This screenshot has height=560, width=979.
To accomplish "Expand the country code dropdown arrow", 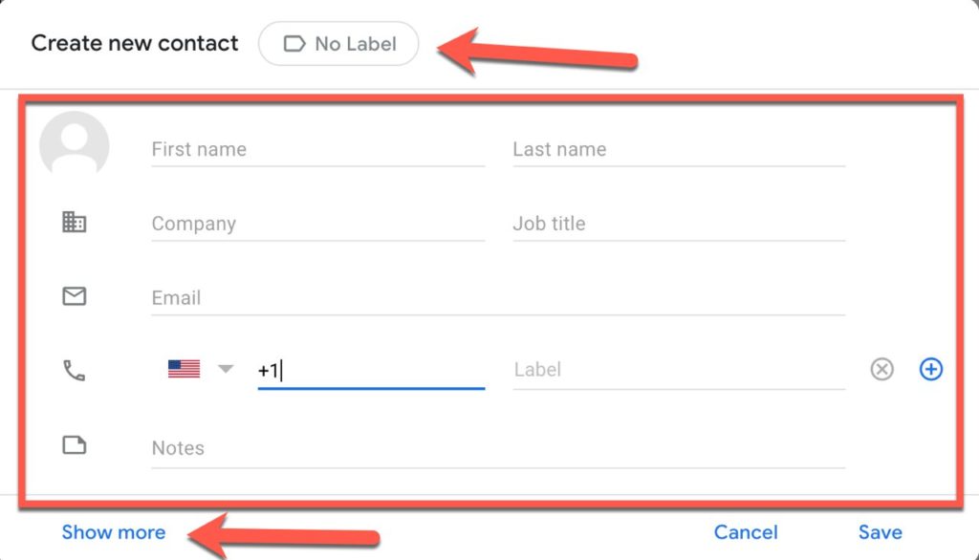I will point(226,369).
